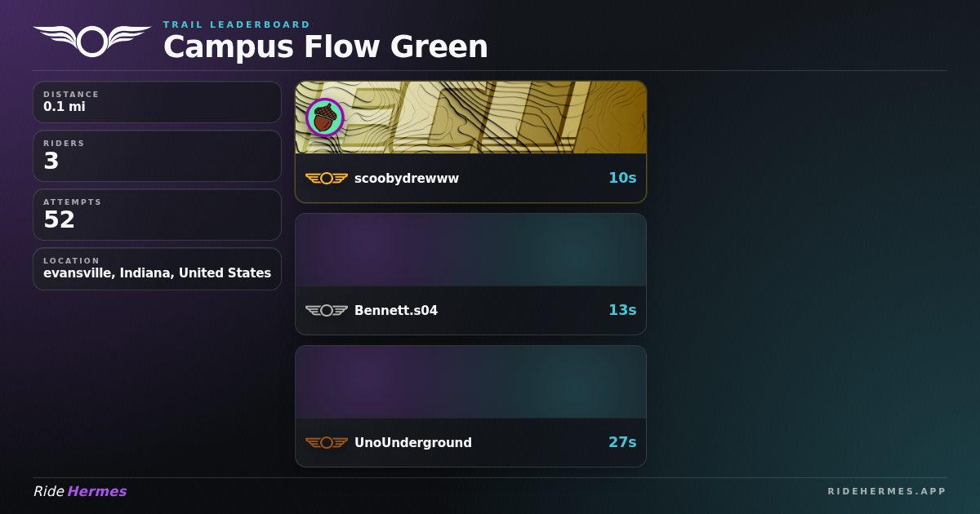Click the 10s time for scoobydrewww
The height and width of the screenshot is (514, 980).
click(x=622, y=178)
